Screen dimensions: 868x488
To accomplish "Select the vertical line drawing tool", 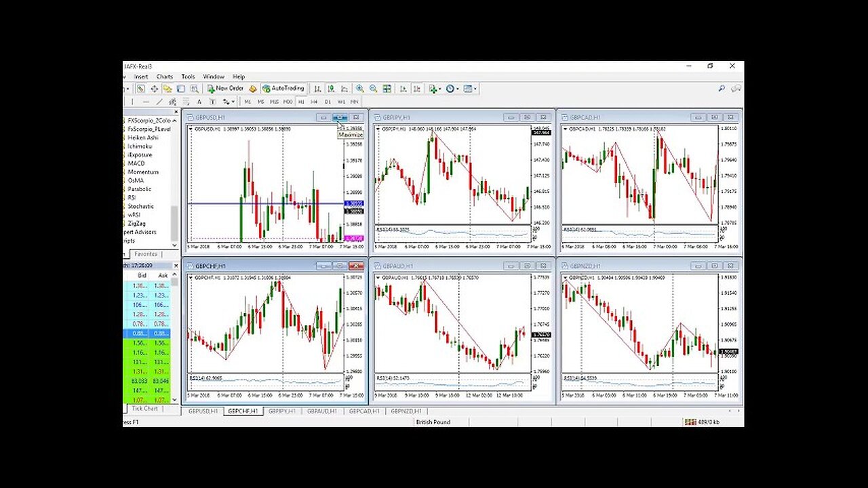I will point(132,102).
